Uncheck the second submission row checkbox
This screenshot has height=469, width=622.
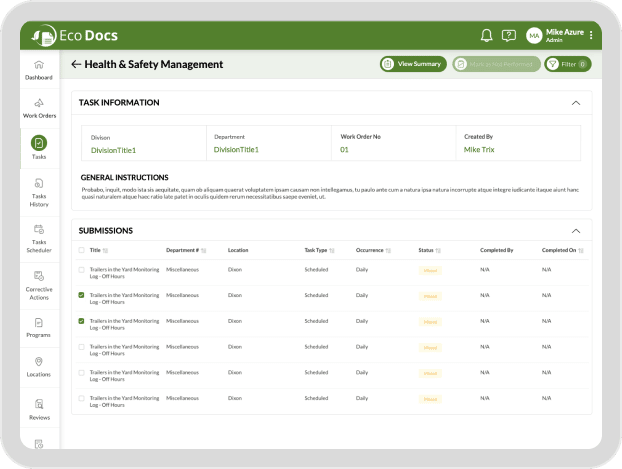pos(81,296)
